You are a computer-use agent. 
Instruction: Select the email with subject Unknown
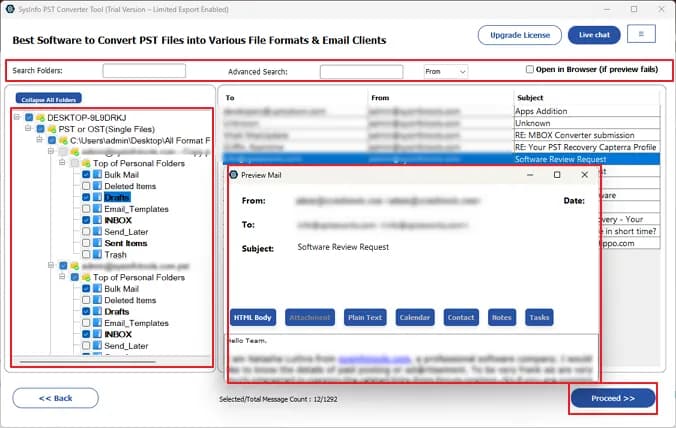[441, 123]
